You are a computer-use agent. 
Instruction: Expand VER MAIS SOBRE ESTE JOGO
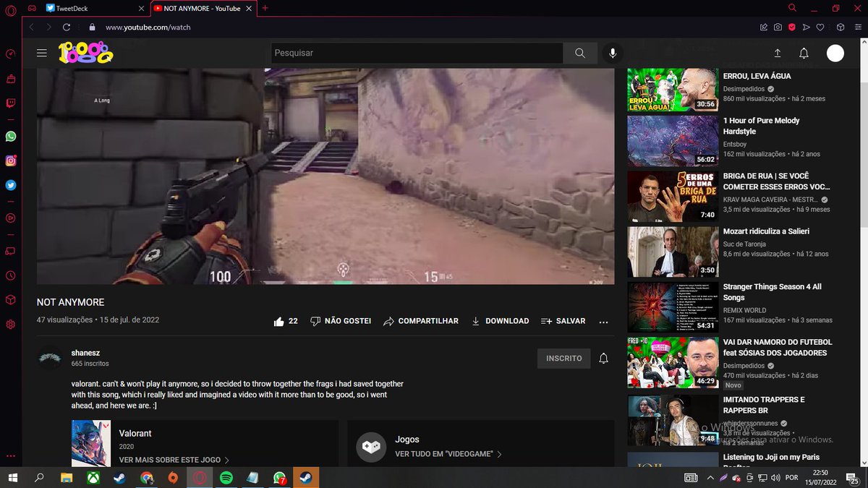tap(174, 460)
